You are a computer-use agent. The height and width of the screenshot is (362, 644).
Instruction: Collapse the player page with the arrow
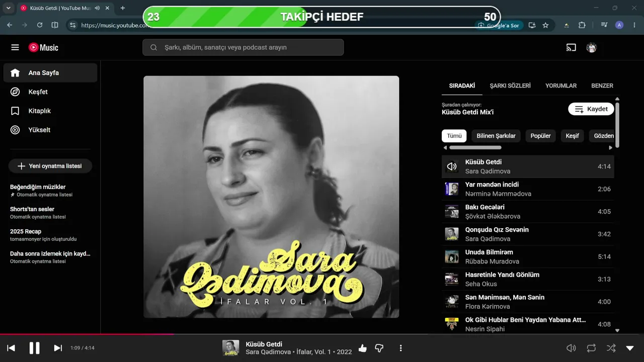pyautogui.click(x=630, y=348)
